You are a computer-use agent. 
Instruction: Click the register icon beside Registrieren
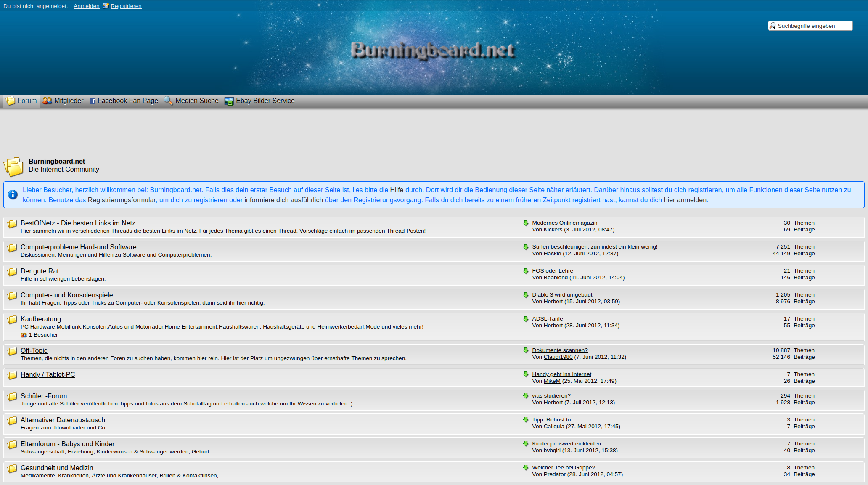point(106,6)
